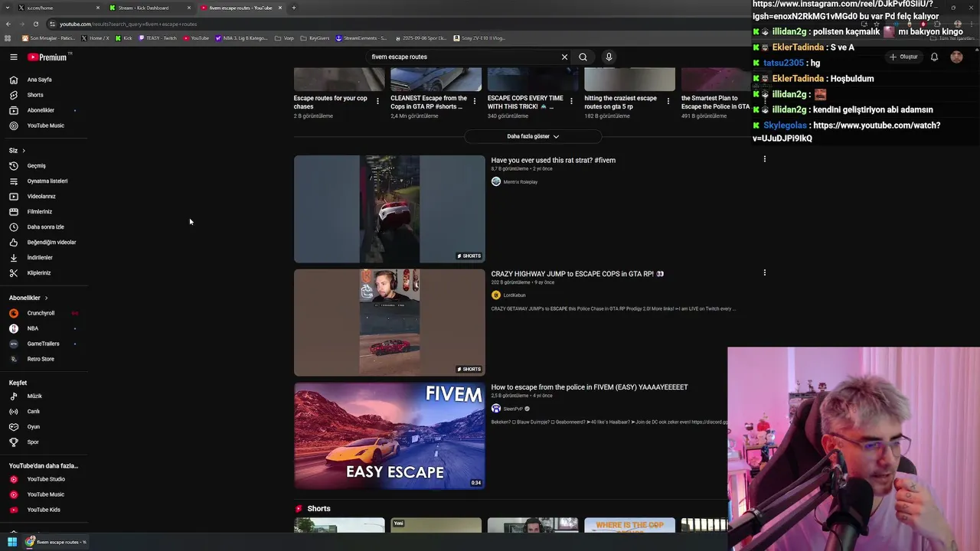Image resolution: width=980 pixels, height=551 pixels.
Task: Reload the page
Action: tap(35, 24)
